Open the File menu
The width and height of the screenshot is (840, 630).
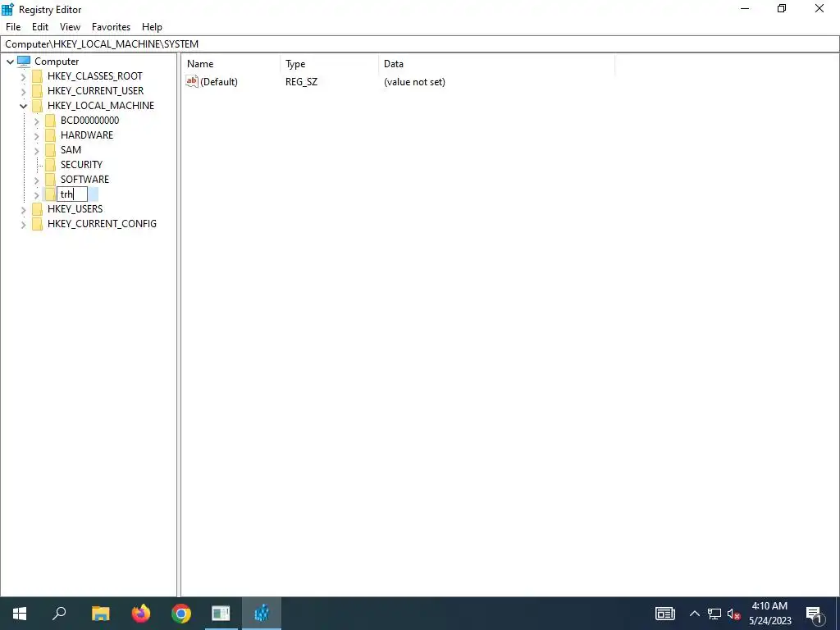[13, 27]
